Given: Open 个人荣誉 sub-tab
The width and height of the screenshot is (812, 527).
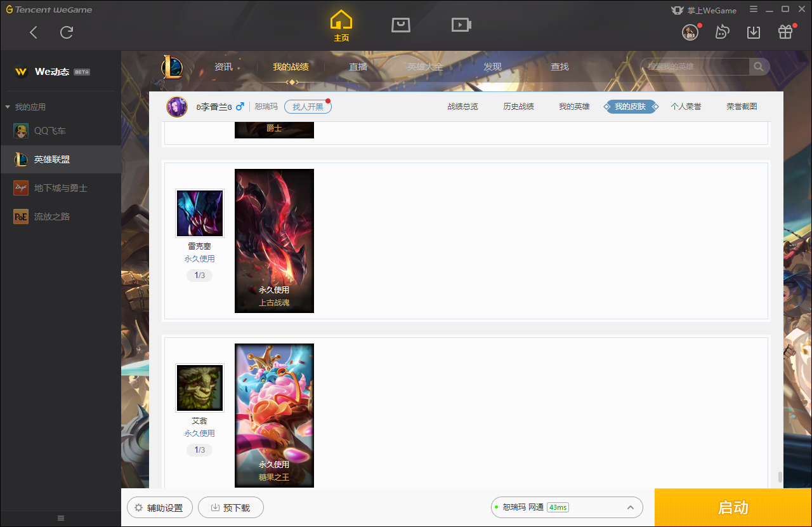Looking at the screenshot, I should (686, 107).
